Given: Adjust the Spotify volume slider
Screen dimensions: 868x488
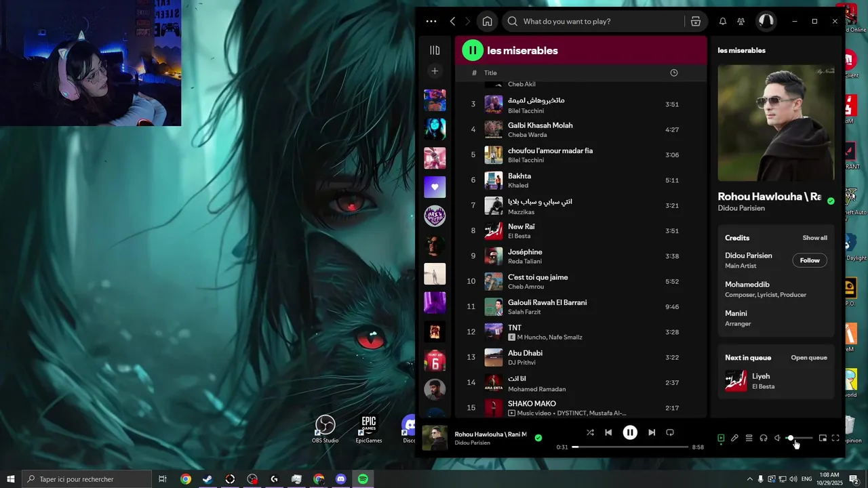Looking at the screenshot, I should (x=799, y=439).
